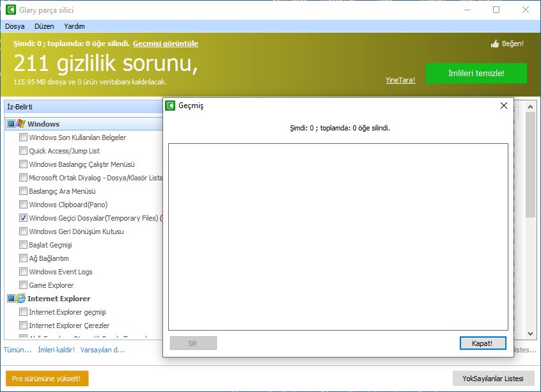
Task: Select the Windows group label
Action: 43,124
